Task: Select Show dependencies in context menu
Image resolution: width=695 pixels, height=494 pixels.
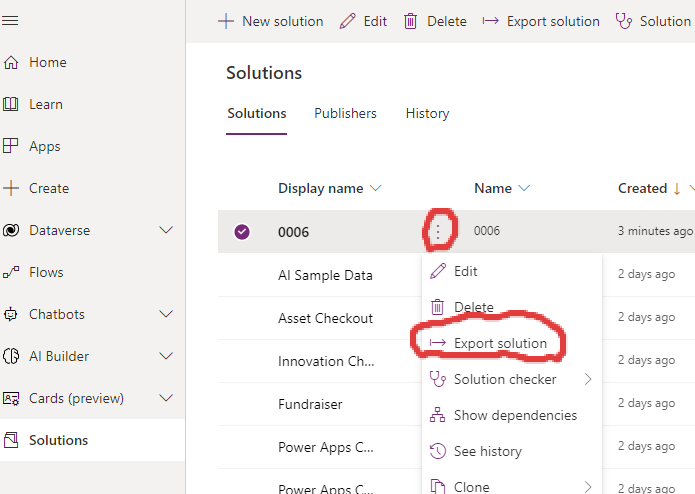Action: (x=514, y=415)
